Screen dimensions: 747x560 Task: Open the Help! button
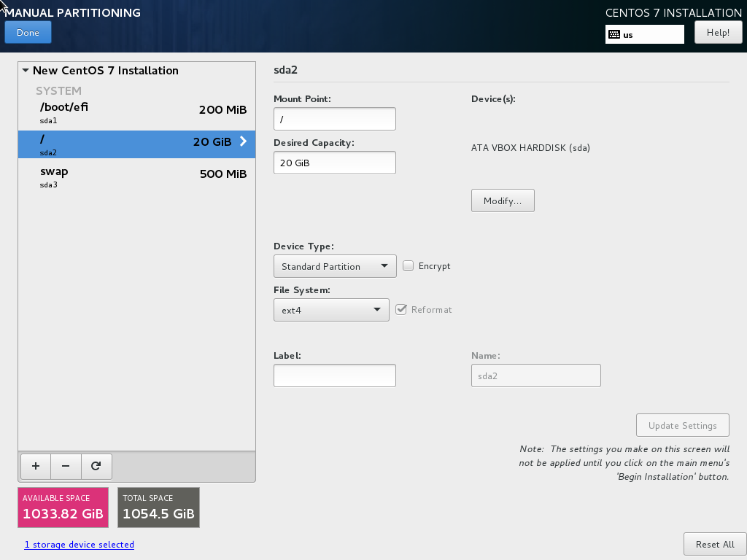pos(718,32)
